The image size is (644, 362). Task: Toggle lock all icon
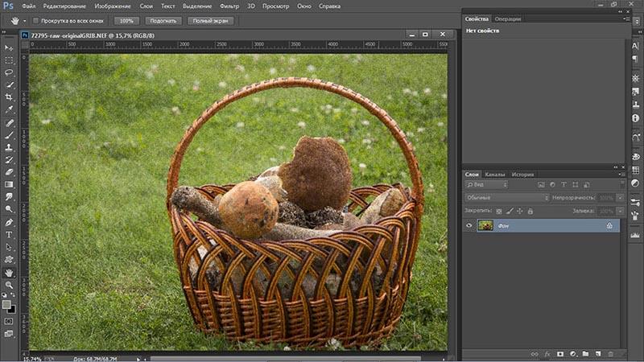pyautogui.click(x=530, y=211)
